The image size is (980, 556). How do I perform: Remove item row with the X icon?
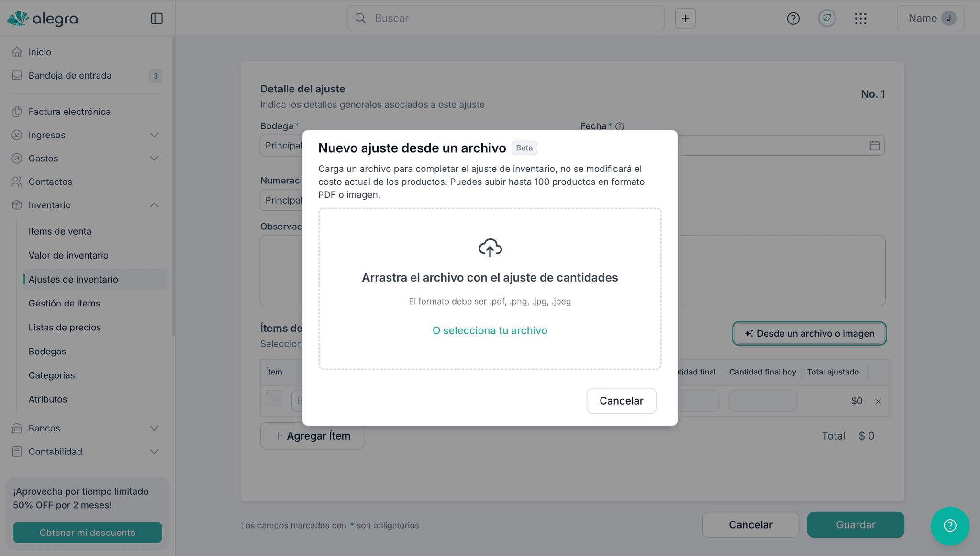tap(878, 401)
